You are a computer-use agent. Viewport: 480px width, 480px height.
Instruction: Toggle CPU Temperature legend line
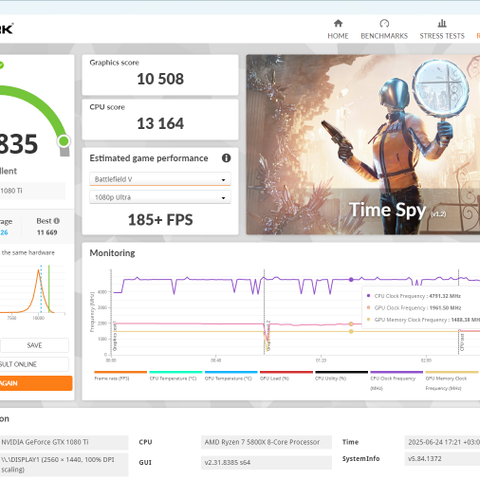coord(176,376)
